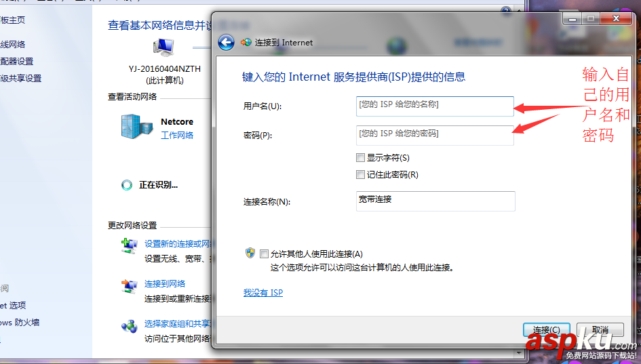
Task: Click the 查看活动网络 heading
Action: tap(132, 97)
